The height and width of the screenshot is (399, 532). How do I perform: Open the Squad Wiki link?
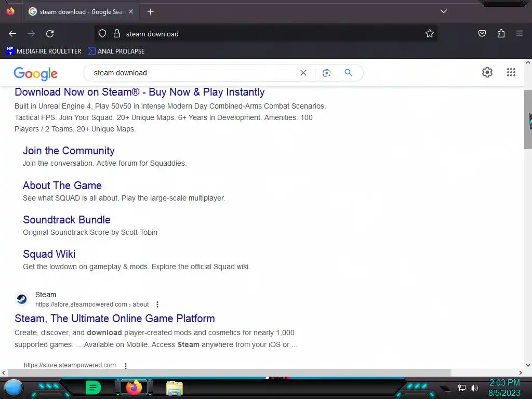[49, 254]
